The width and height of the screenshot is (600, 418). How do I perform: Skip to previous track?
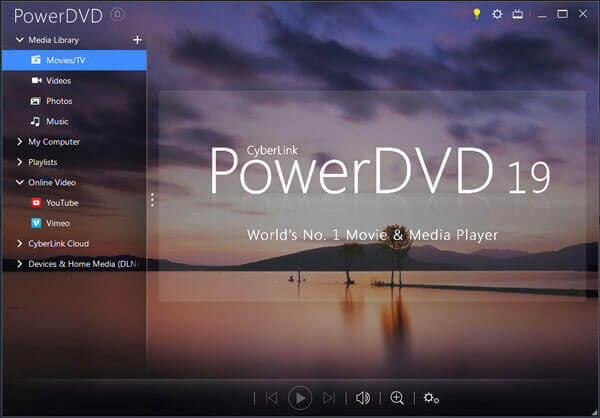272,398
